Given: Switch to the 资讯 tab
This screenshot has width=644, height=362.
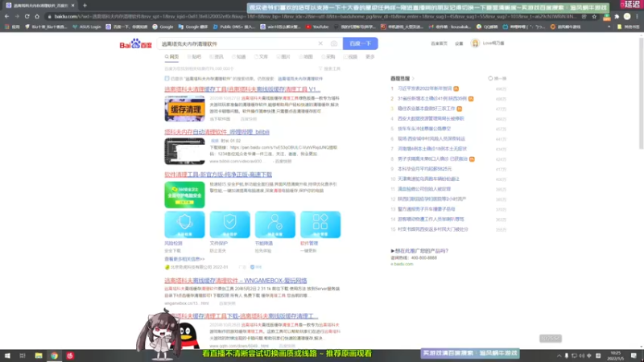Looking at the screenshot, I should pyautogui.click(x=217, y=56).
